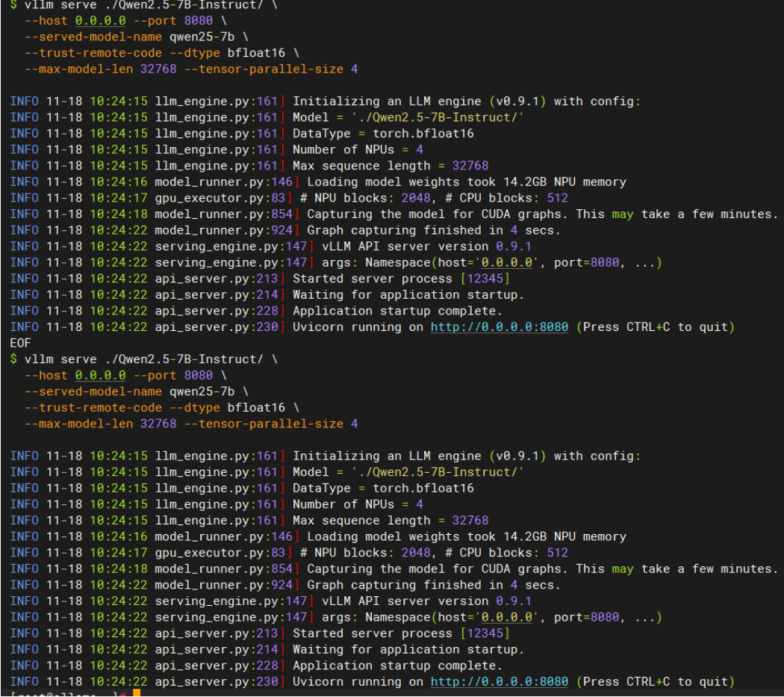Click 'Application startup complete.' above the EOF line

(397, 312)
